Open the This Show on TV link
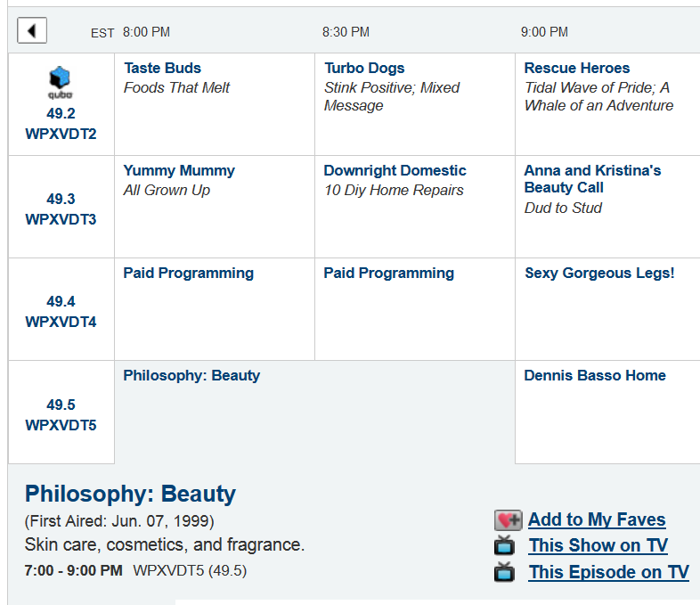This screenshot has width=700, height=605. 598,545
